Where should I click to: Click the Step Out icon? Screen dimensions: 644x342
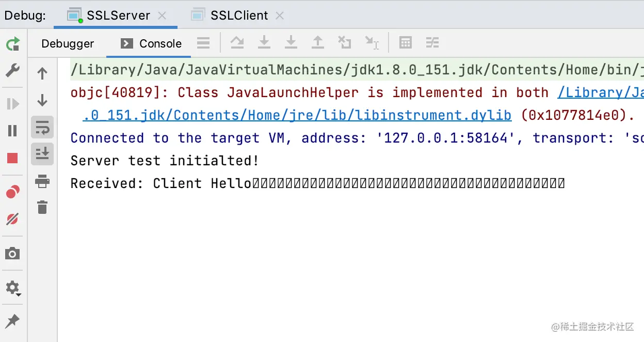click(318, 42)
